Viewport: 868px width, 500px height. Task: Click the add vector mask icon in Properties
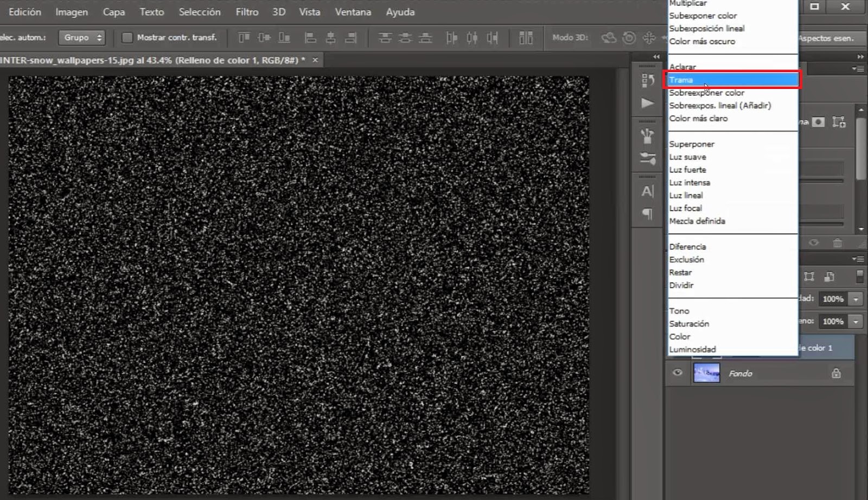(839, 122)
